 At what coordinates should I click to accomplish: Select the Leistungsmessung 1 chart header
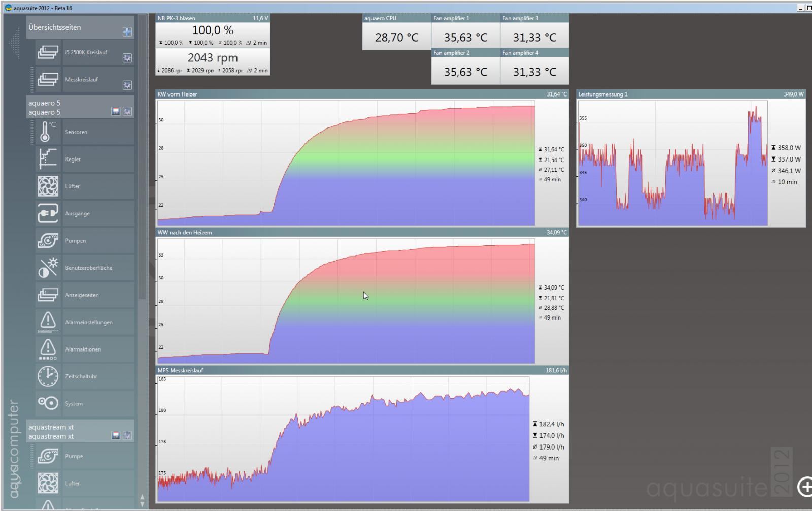691,94
